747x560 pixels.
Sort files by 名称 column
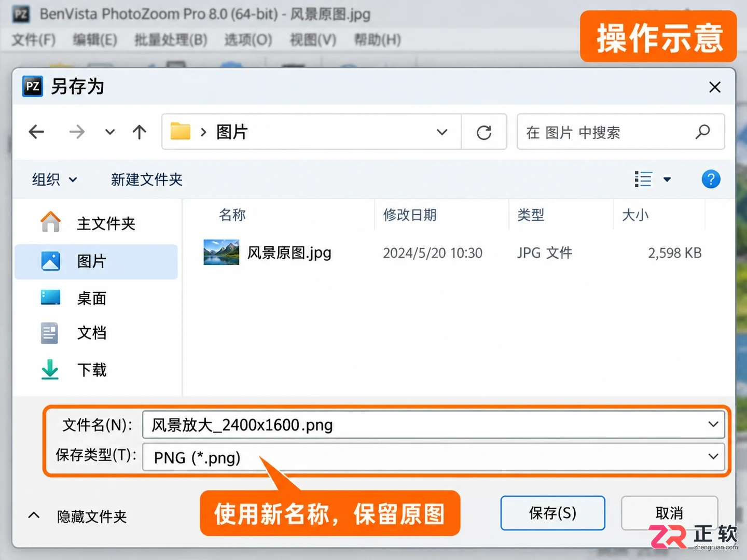[232, 215]
